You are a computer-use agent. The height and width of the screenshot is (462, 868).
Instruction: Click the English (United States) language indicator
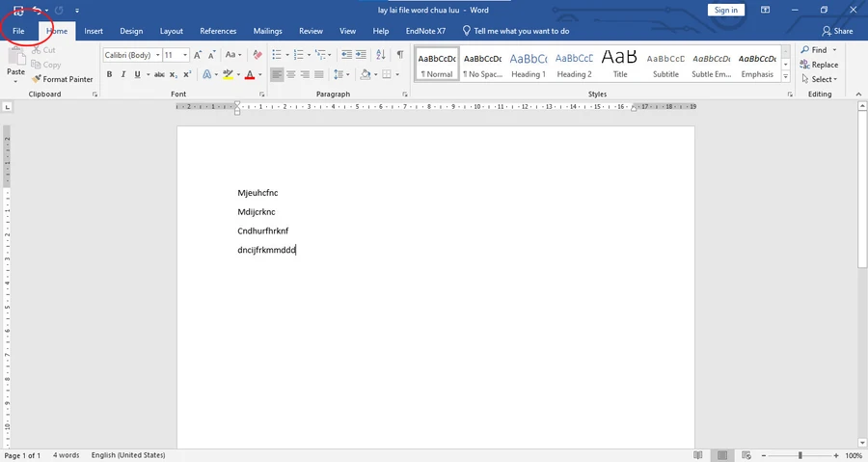128,455
